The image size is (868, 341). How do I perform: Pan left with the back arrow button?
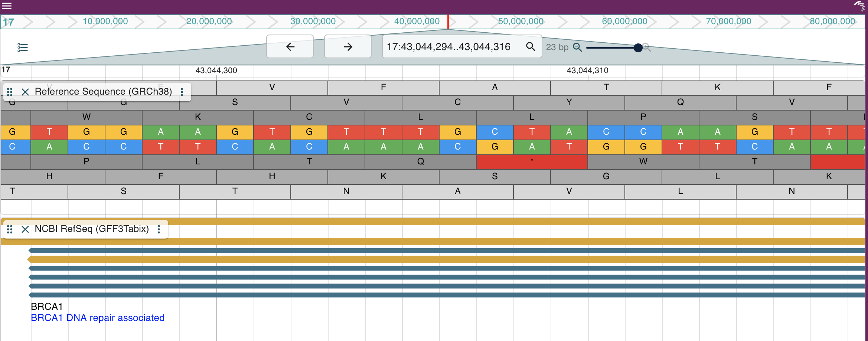point(290,47)
